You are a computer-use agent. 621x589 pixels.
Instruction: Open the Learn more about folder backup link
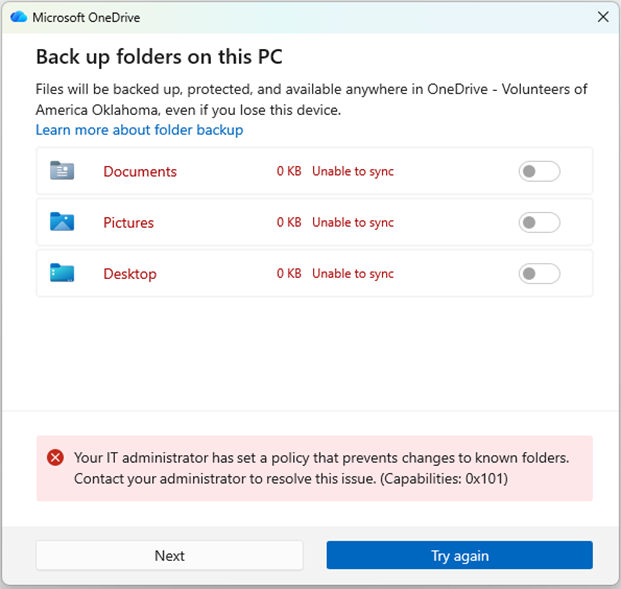click(x=139, y=130)
